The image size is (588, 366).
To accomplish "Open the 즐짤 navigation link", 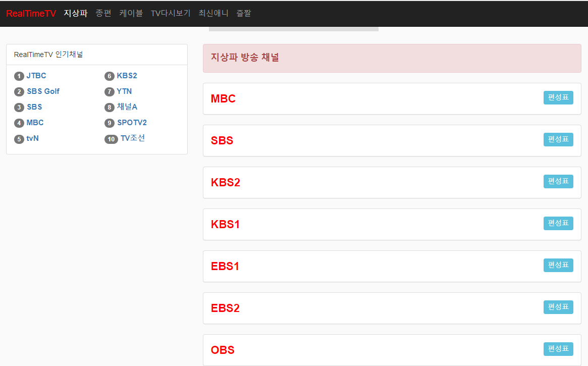I will 243,14.
